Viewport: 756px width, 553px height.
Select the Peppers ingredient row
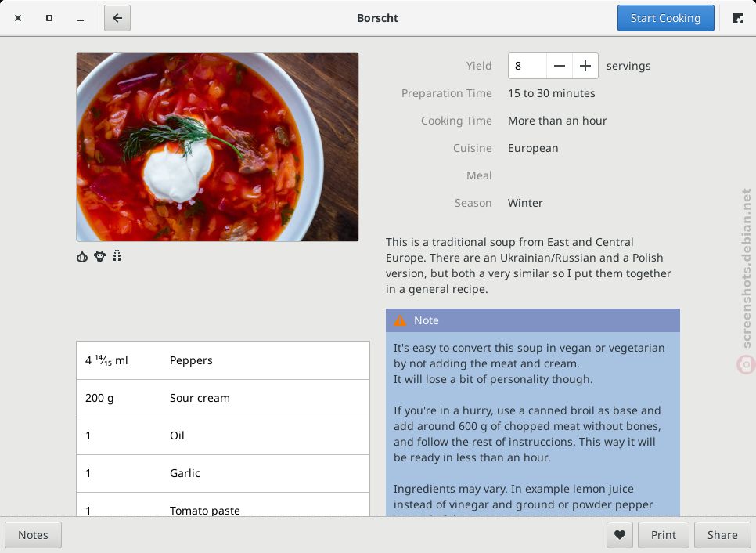(223, 360)
